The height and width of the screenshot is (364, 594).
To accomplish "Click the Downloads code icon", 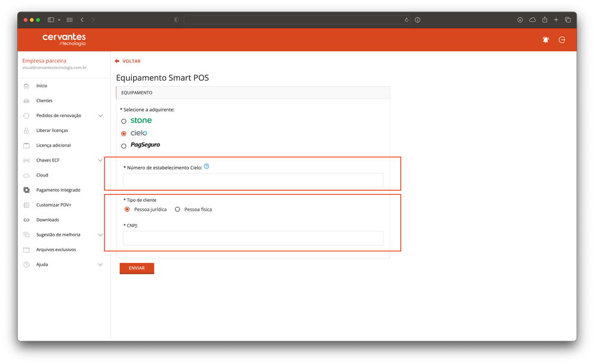I will tap(27, 220).
